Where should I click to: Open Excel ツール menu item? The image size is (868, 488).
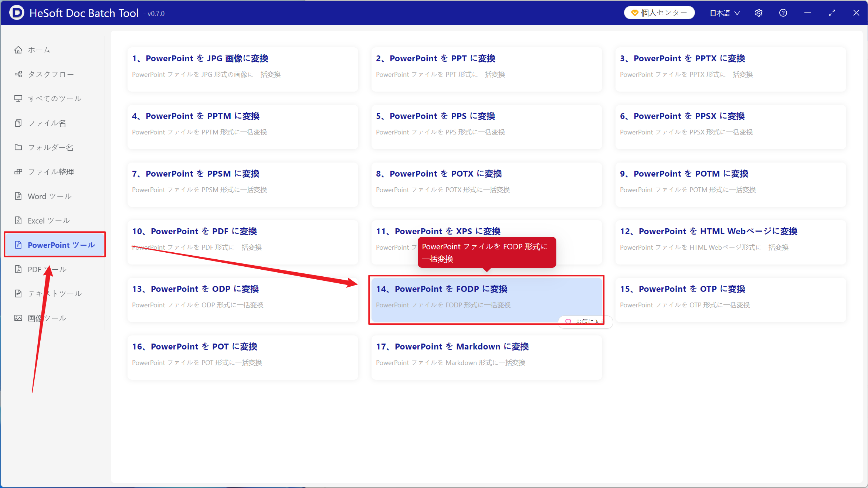(55, 221)
